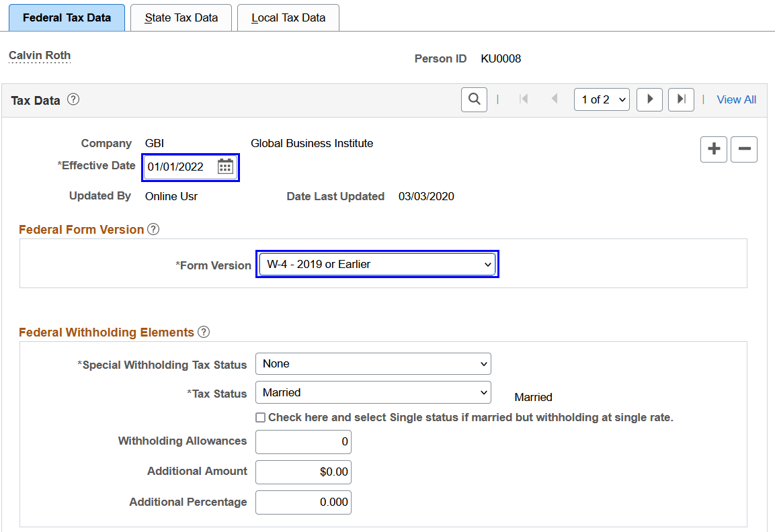Switch to State Tax Data tab
The image size is (775, 532).
point(181,17)
